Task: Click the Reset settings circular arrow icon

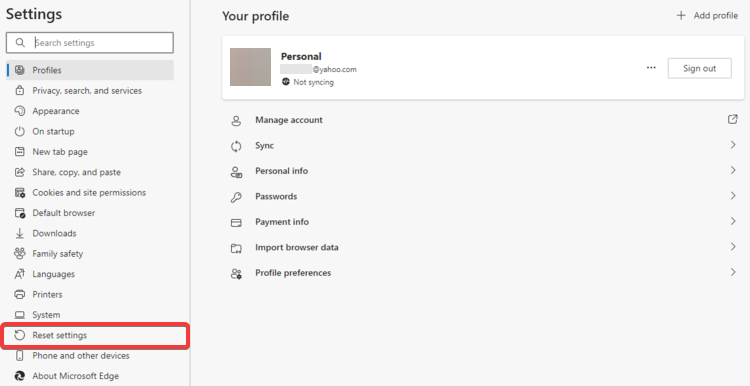Action: point(20,335)
